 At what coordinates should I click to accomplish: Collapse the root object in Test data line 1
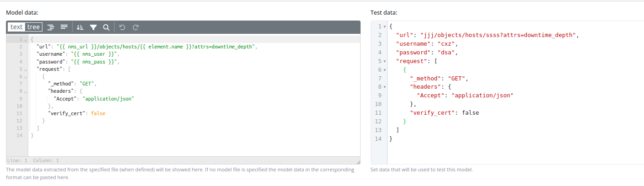pyautogui.click(x=385, y=27)
